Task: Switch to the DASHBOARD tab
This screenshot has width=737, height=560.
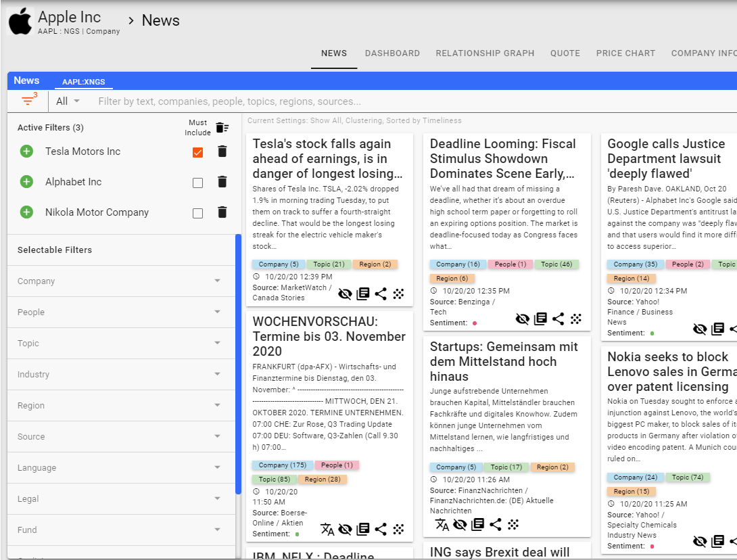Action: (392, 53)
